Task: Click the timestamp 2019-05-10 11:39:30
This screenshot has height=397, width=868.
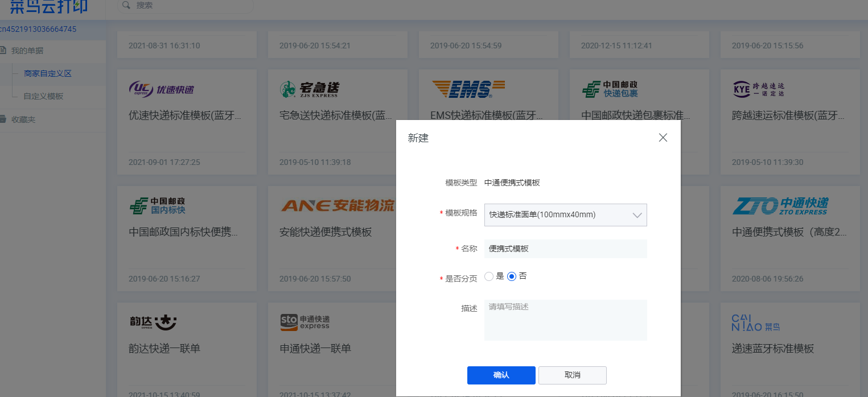Action: point(768,162)
